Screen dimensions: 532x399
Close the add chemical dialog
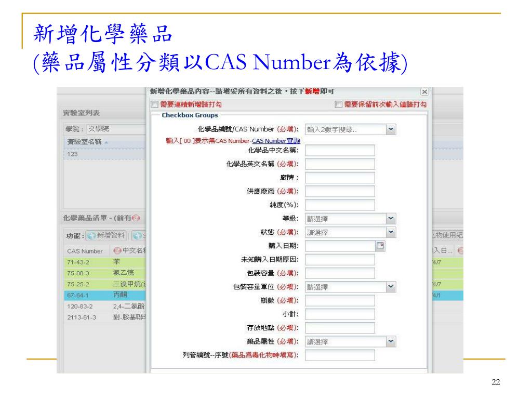click(424, 91)
